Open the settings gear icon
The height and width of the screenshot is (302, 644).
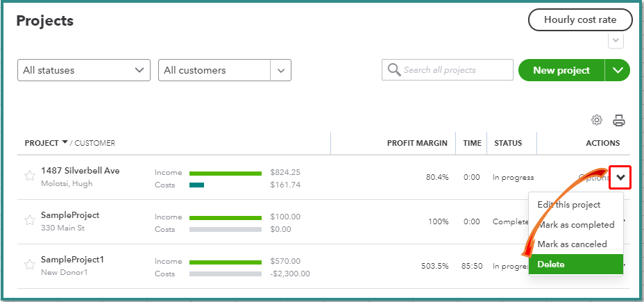point(597,120)
